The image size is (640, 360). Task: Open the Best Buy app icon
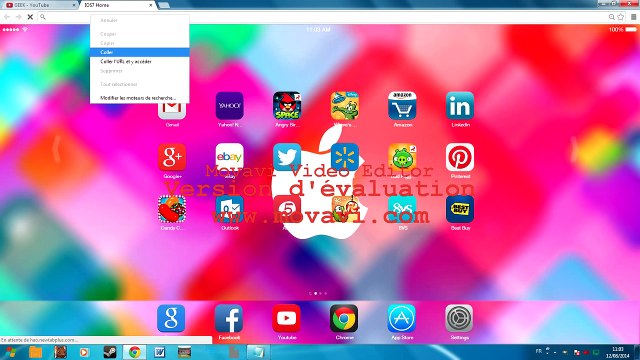pos(460,209)
